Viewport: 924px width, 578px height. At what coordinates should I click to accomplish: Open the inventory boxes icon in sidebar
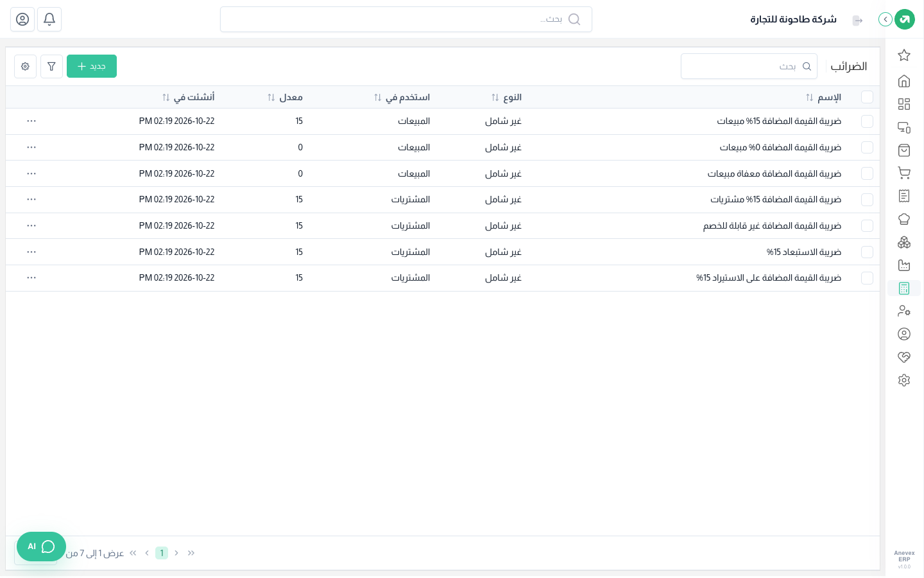(x=904, y=242)
